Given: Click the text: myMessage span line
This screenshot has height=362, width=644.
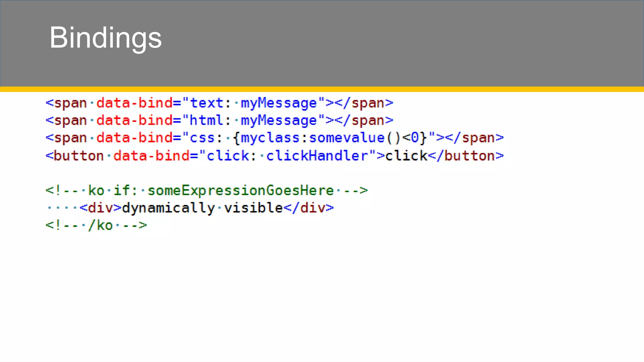Looking at the screenshot, I should [219, 103].
